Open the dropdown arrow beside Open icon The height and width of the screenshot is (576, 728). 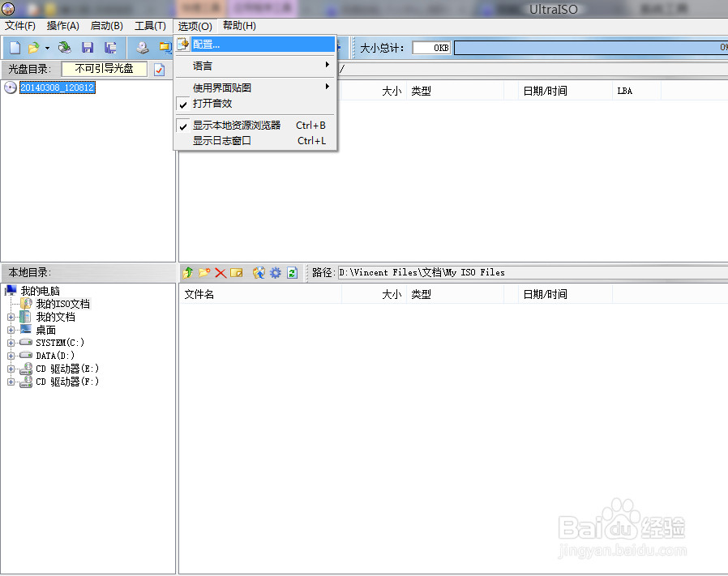click(47, 48)
